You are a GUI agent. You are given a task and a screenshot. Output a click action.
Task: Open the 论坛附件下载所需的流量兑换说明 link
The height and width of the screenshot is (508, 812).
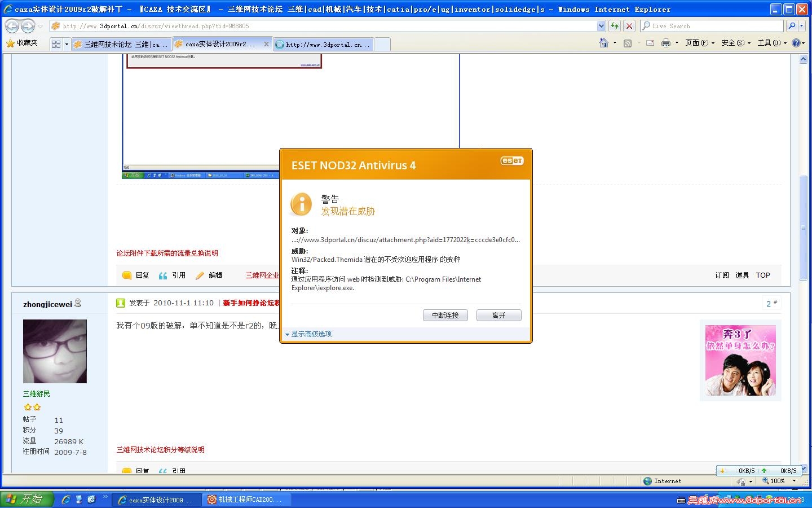pos(167,253)
